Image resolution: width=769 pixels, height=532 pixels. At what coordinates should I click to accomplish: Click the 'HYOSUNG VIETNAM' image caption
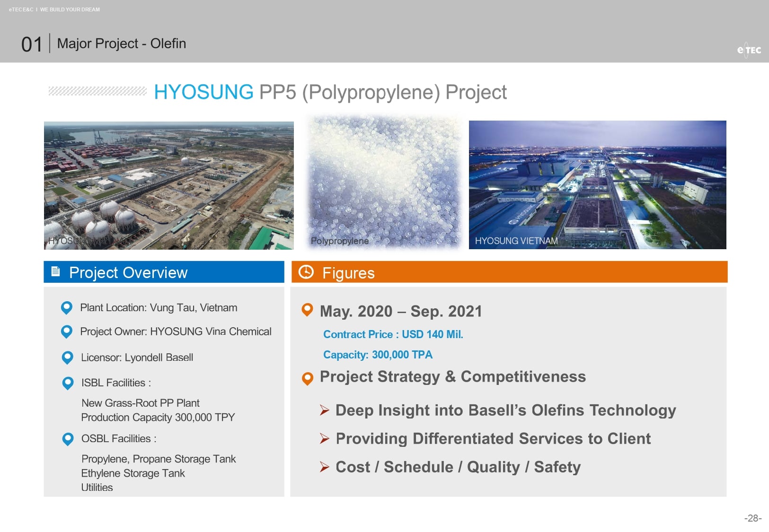tap(516, 241)
